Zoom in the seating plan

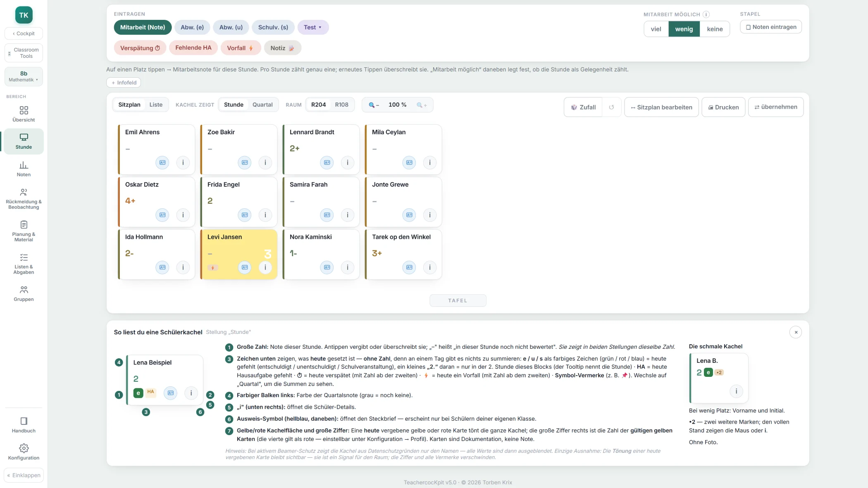coord(421,105)
